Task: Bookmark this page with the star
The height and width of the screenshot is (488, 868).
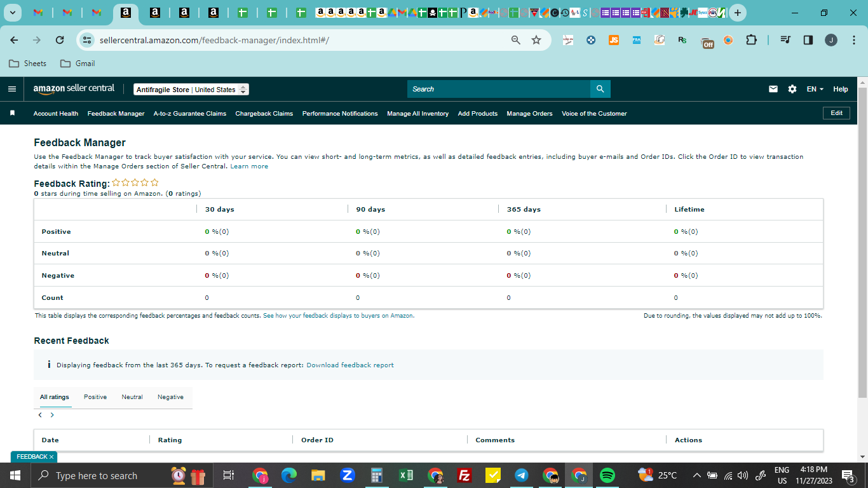Action: coord(536,40)
